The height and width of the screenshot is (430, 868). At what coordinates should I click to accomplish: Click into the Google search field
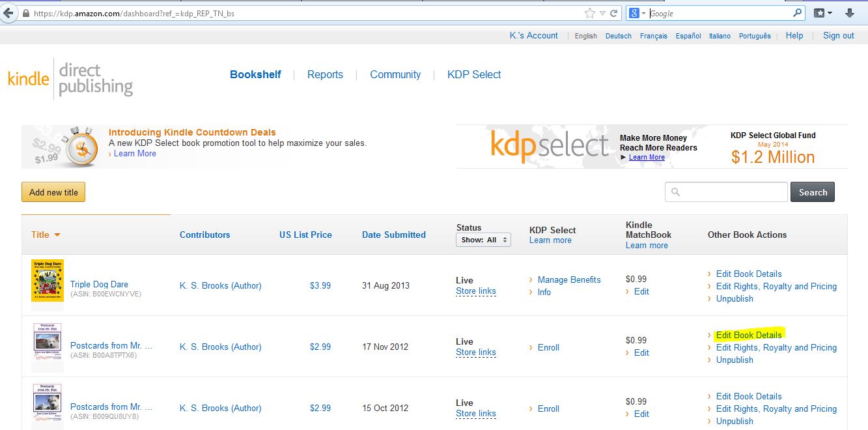720,13
